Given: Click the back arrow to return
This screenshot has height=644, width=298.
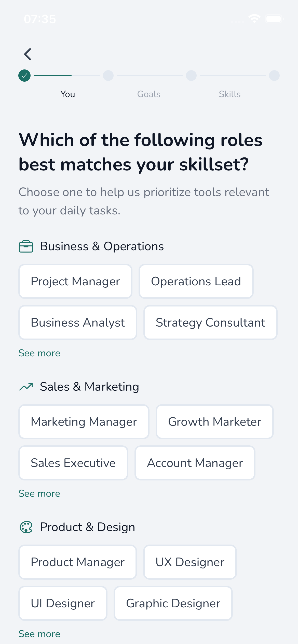Looking at the screenshot, I should (27, 54).
